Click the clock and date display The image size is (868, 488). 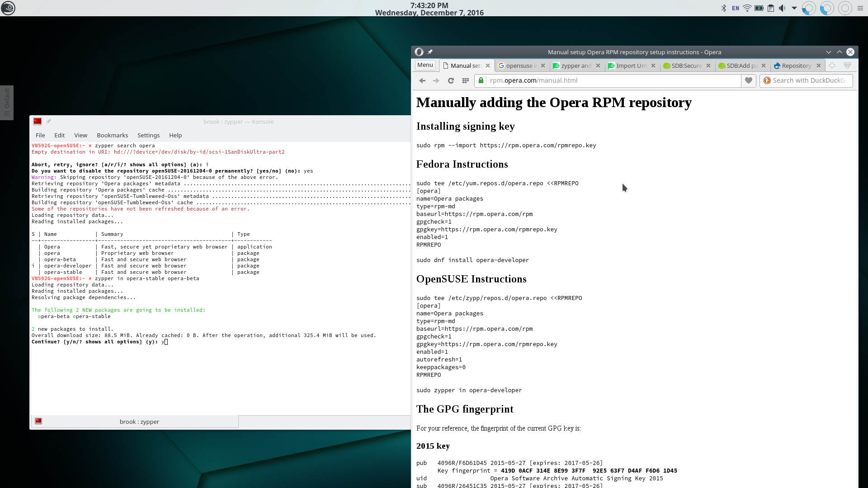[x=429, y=9]
